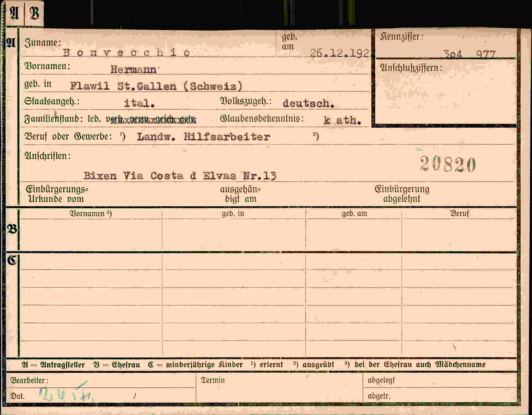532x415 pixels.
Task: Click the surname 'Bonvecchio'
Action: pos(126,53)
